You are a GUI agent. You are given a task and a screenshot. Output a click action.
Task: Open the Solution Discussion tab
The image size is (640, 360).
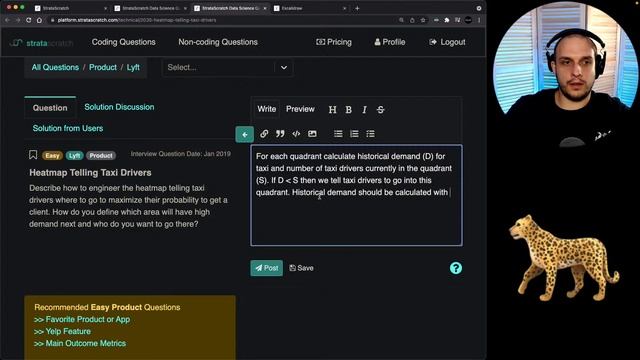[119, 107]
